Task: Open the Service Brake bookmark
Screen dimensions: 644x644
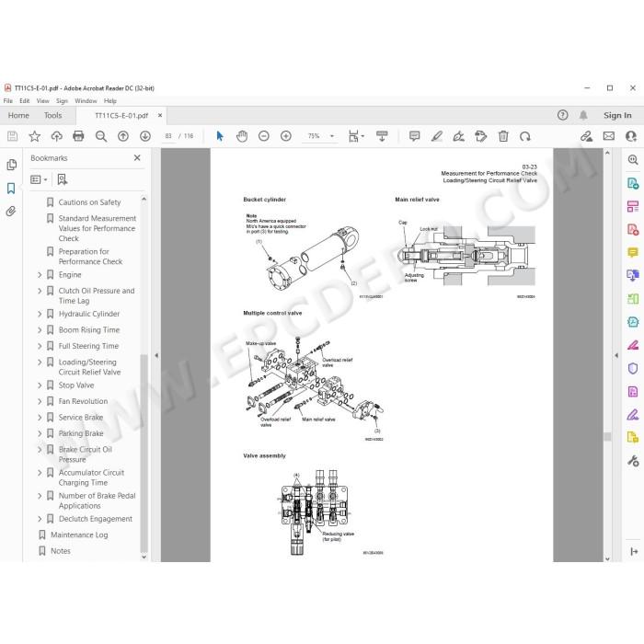Action: (81, 418)
